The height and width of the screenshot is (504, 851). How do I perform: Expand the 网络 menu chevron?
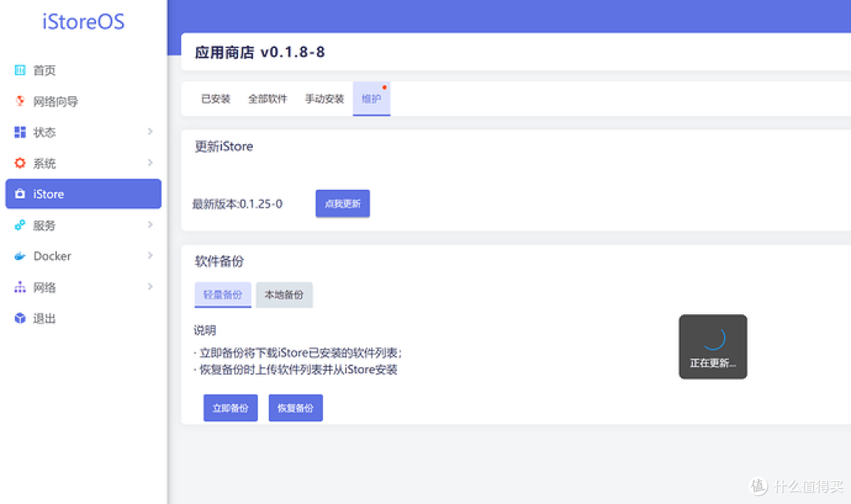pos(151,287)
